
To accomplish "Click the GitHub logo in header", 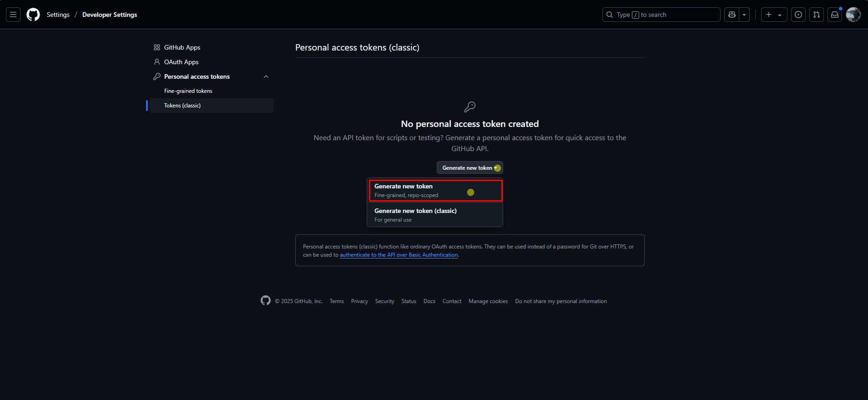I will 33,15.
